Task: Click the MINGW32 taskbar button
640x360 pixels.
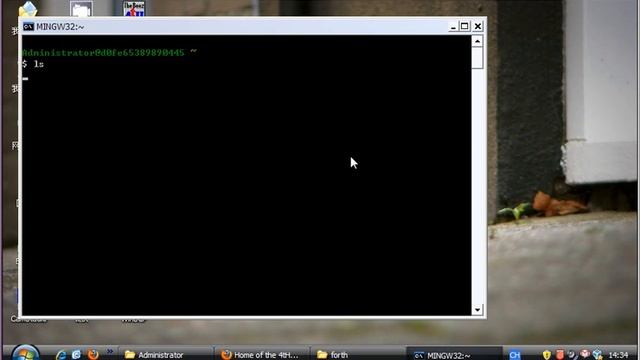Action: click(455, 355)
